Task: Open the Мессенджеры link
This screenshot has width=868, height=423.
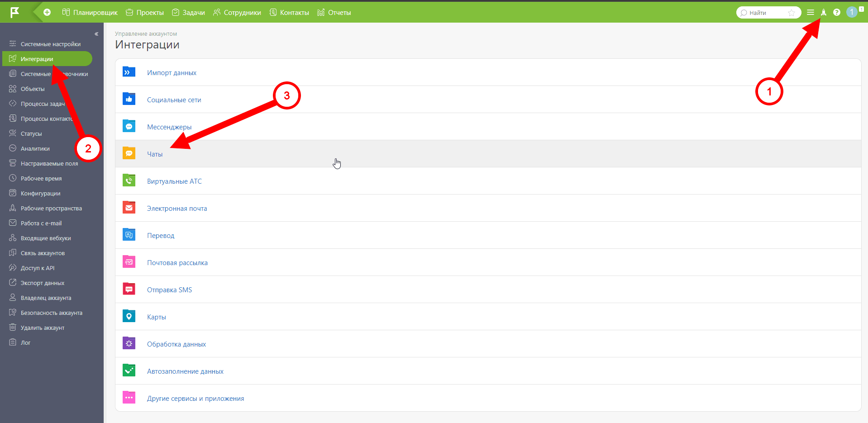Action: [x=169, y=127]
